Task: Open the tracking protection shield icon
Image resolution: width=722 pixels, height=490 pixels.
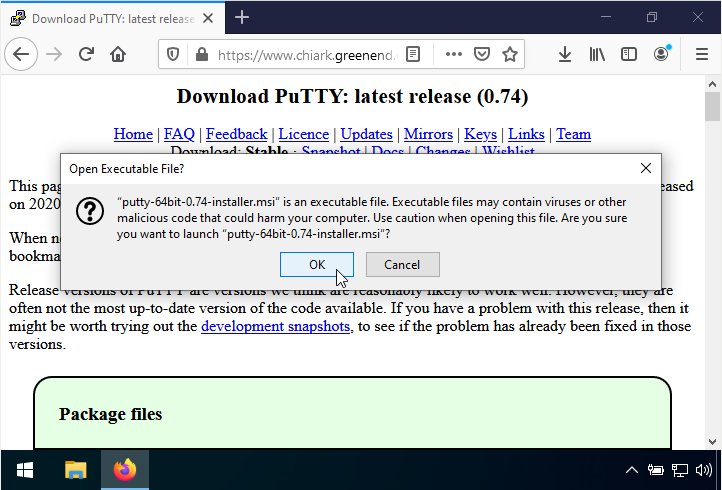Action: pos(173,55)
